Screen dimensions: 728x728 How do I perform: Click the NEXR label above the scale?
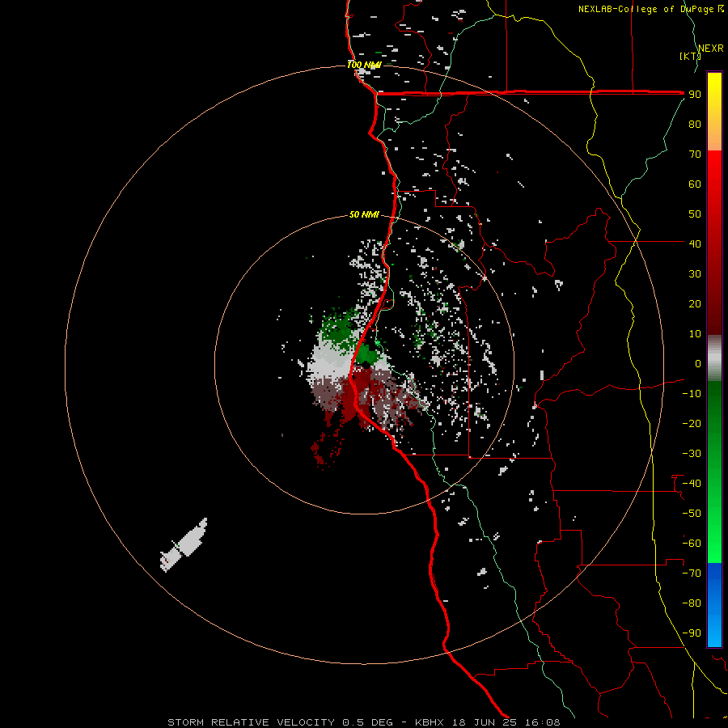(x=711, y=49)
